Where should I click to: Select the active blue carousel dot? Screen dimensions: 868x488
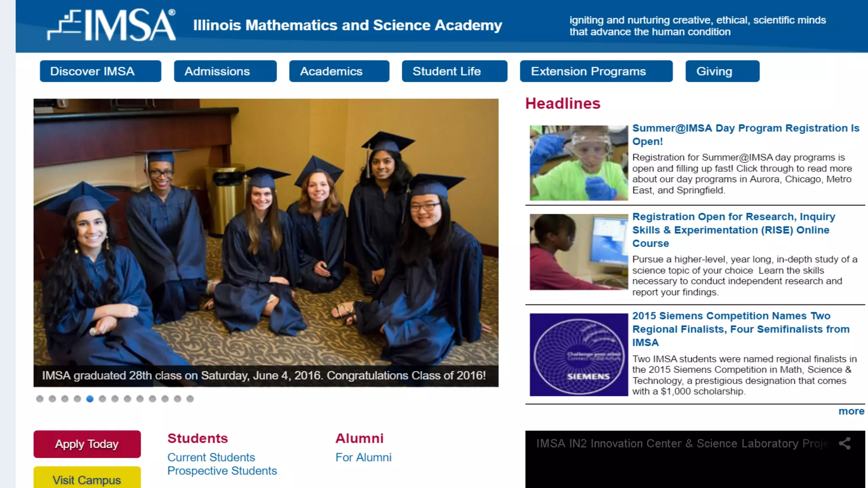point(90,399)
